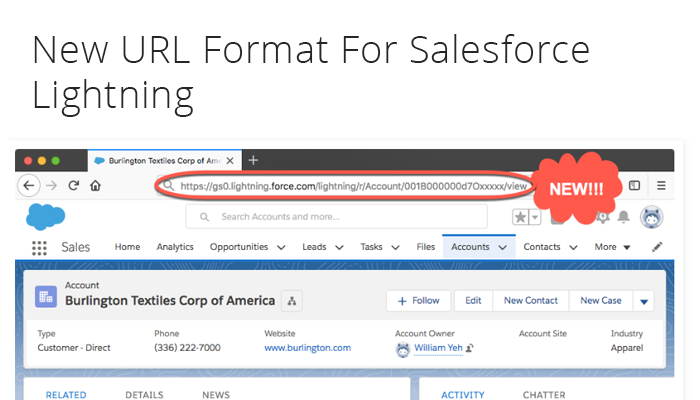This screenshot has height=400, width=700.
Task: Open the www.burlington.com website link
Action: coord(308,348)
